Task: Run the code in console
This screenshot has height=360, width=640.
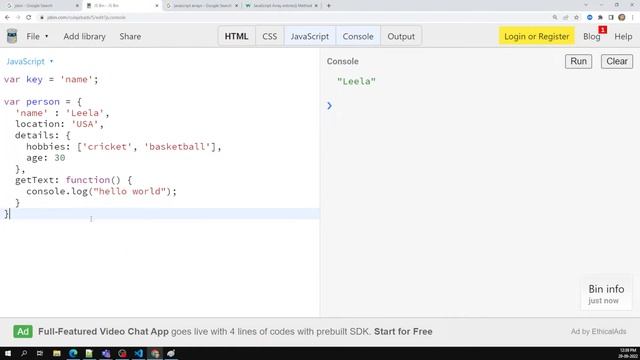Action: point(578,61)
